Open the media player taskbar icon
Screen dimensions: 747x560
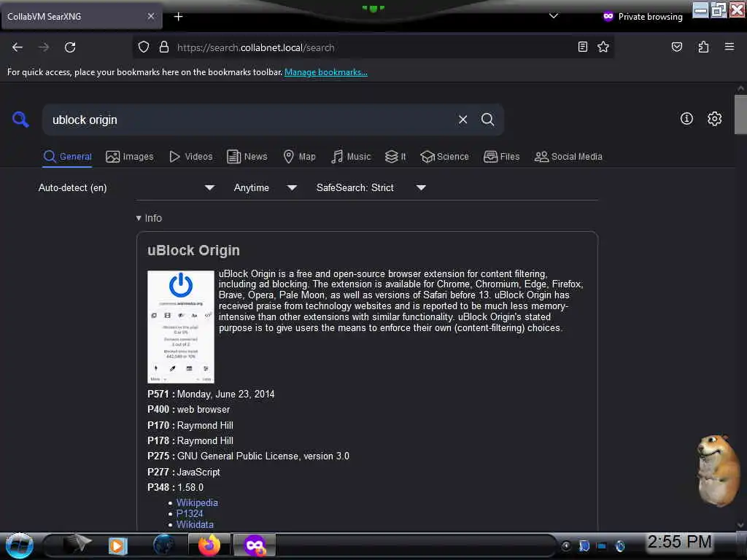117,545
